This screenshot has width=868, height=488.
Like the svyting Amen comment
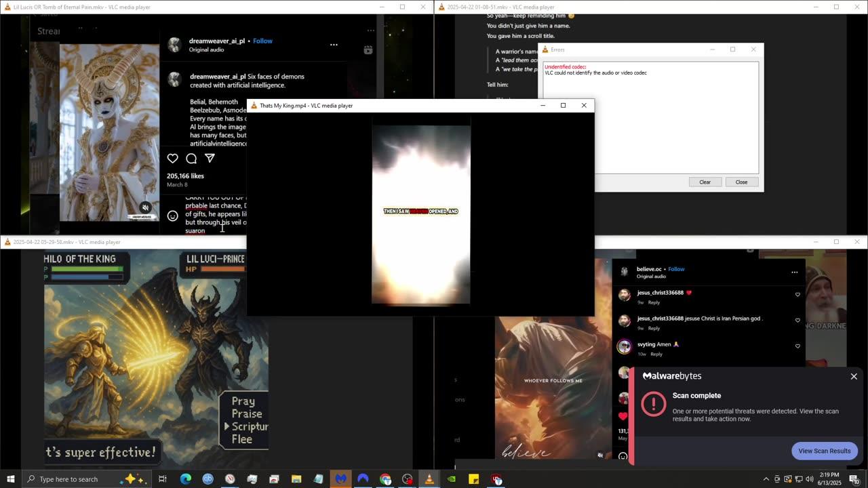[797, 346]
